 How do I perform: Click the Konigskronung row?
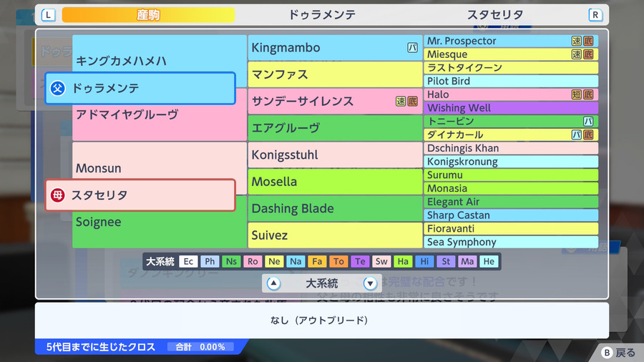[x=510, y=162]
